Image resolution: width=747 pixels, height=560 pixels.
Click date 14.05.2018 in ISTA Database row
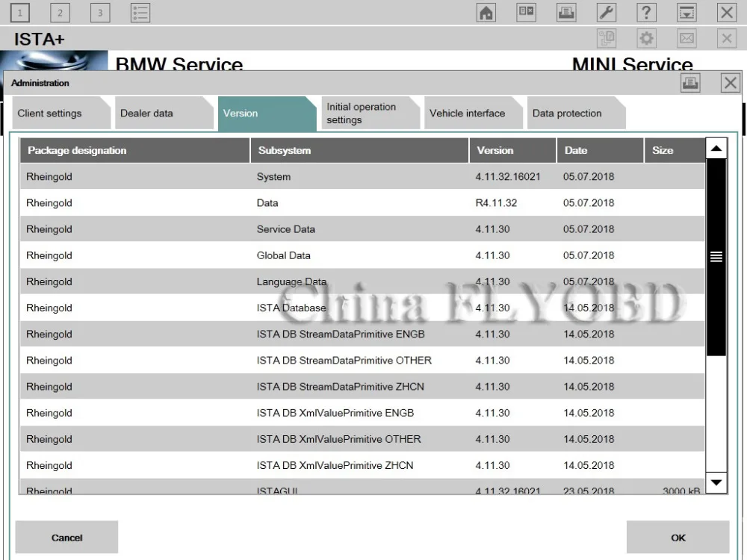[x=589, y=308]
